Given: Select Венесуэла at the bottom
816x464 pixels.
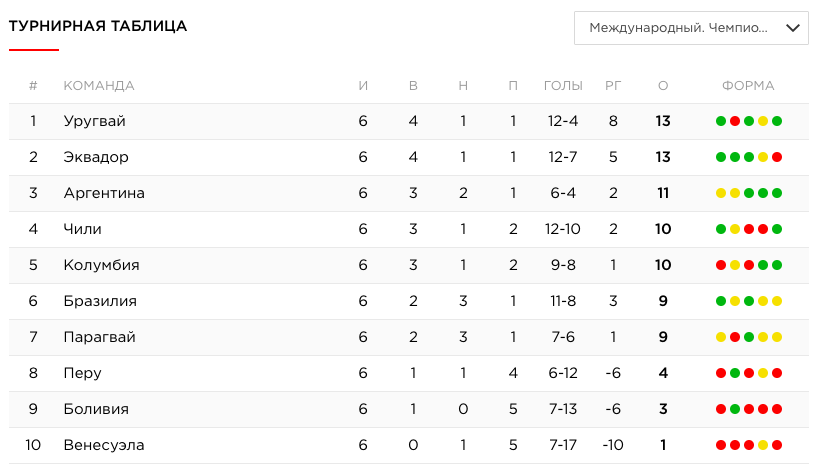Looking at the screenshot, I should coord(104,445).
